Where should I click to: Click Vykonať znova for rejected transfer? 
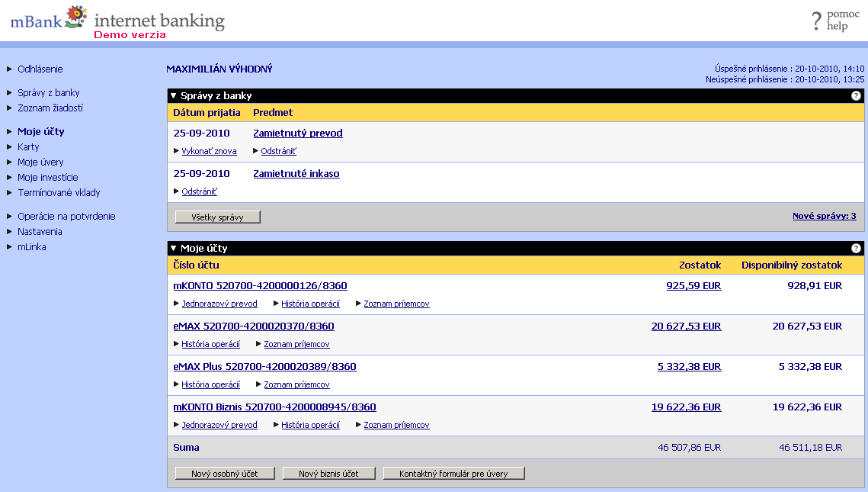209,151
